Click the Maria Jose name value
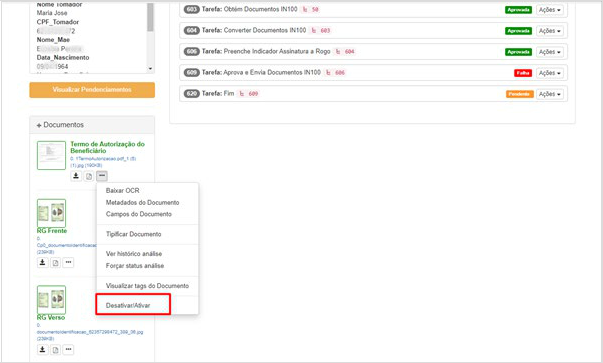Image resolution: width=603 pixels, height=363 pixels. pos(52,13)
